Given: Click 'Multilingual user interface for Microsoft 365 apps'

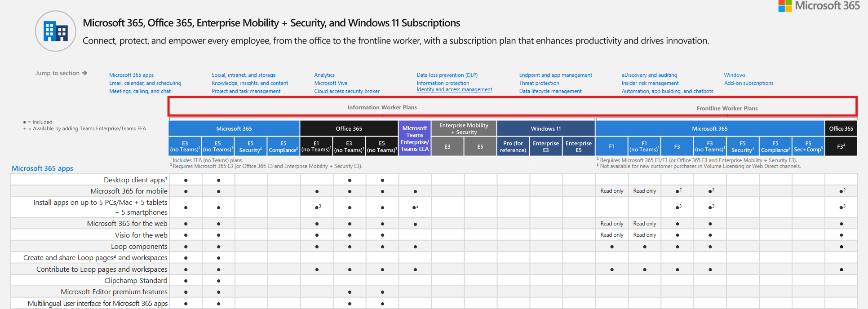Looking at the screenshot, I should point(98,304).
